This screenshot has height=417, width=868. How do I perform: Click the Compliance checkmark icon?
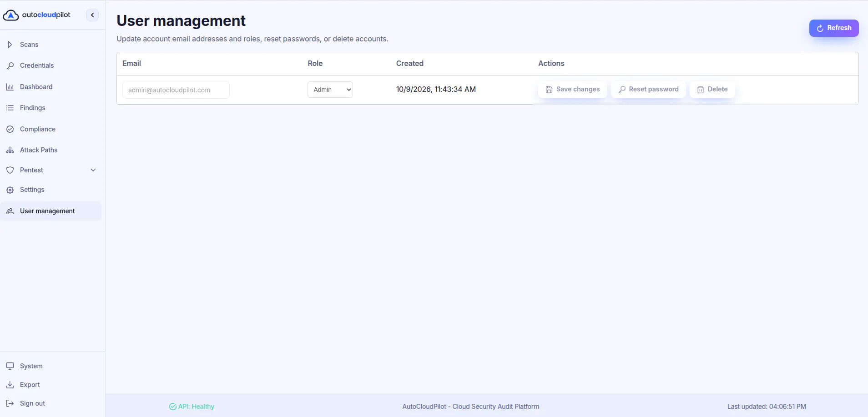coord(10,129)
